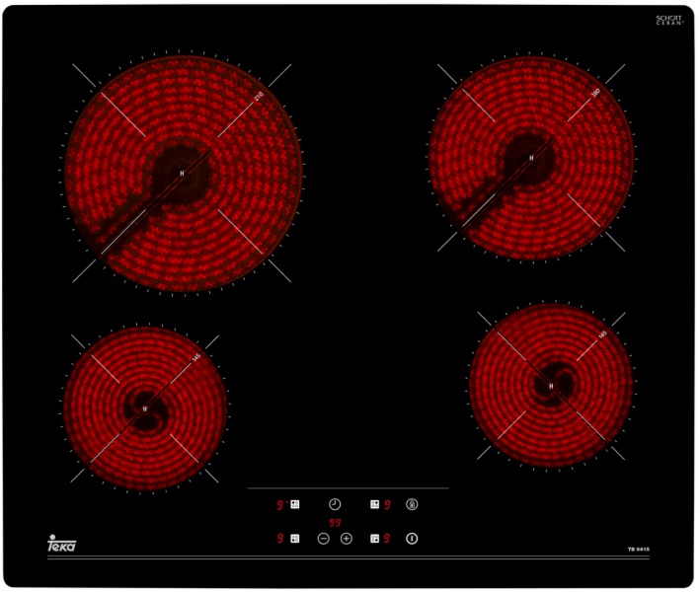Image resolution: width=700 pixels, height=592 pixels.
Task: Tap the timer display showing 99
Action: [335, 522]
